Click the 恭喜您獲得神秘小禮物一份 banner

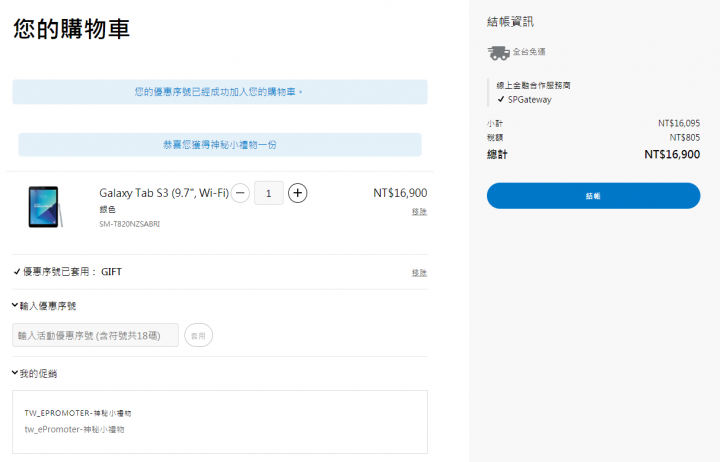[220, 145]
